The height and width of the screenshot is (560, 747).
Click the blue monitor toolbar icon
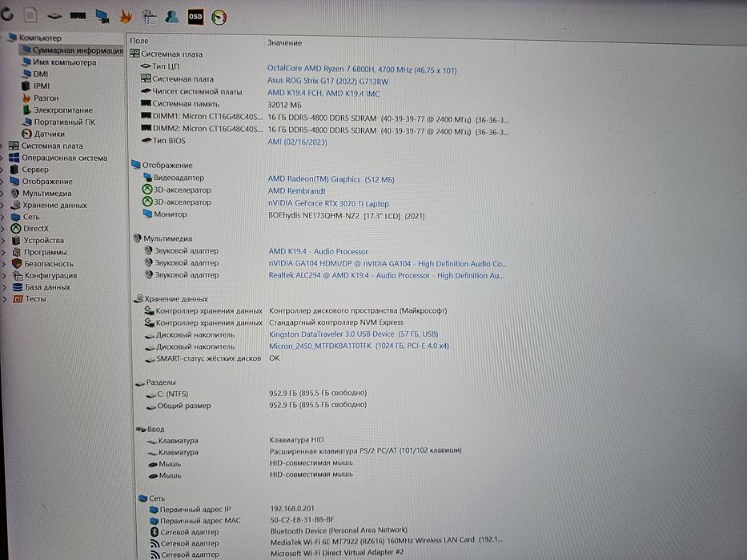102,16
